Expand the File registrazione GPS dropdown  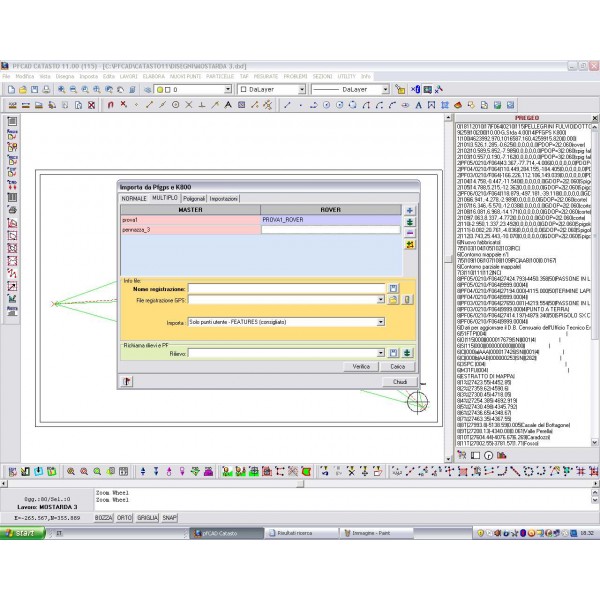click(x=381, y=299)
